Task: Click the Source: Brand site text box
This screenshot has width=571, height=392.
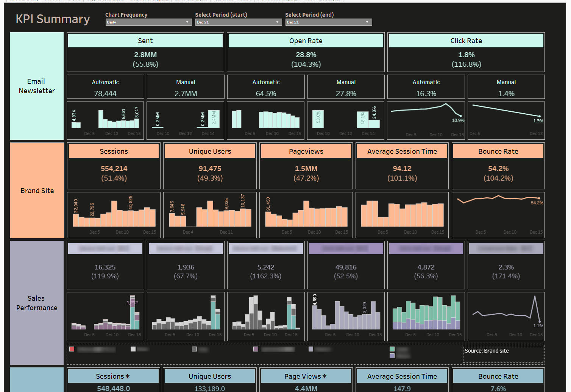Action: pos(503,354)
